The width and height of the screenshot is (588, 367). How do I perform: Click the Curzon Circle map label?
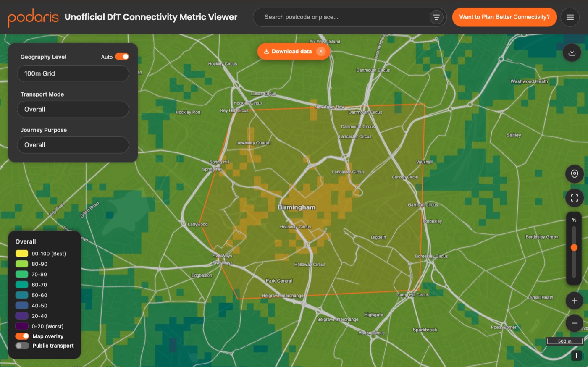(405, 177)
